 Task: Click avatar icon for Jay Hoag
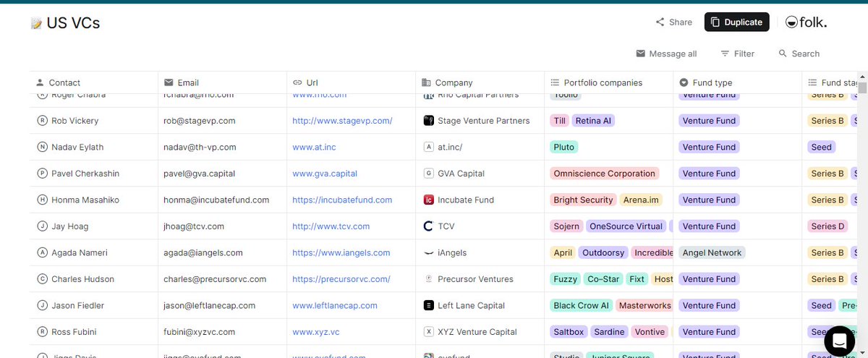41,226
